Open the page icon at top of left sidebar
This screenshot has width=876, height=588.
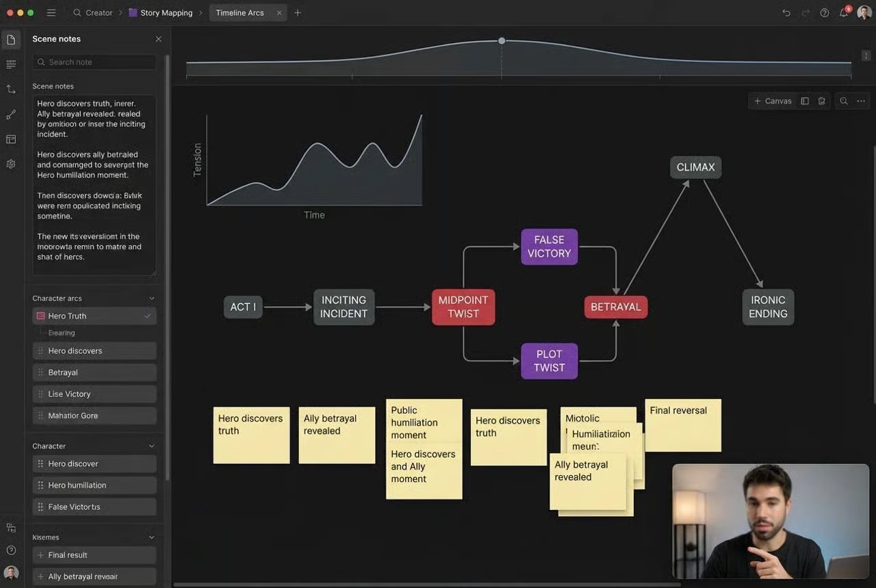point(11,39)
